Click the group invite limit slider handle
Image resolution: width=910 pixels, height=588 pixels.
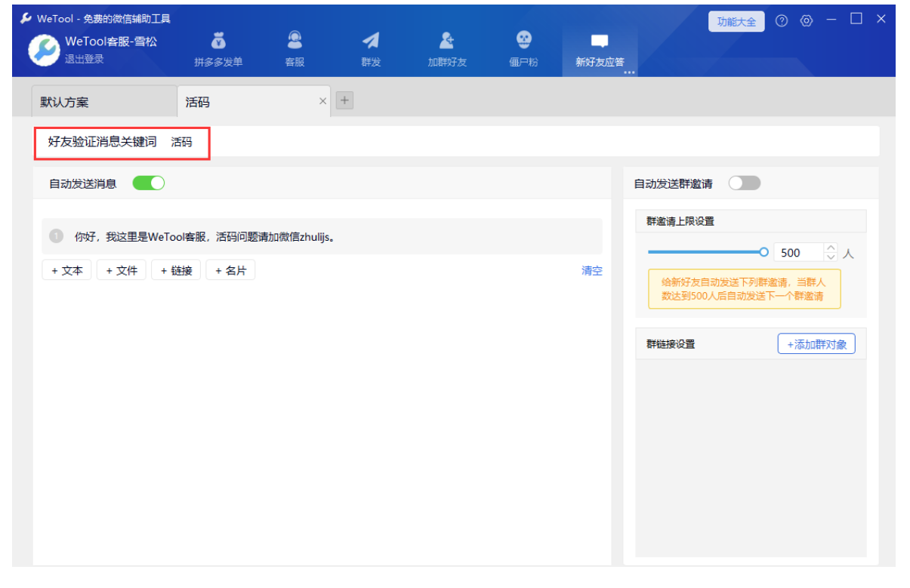[763, 252]
